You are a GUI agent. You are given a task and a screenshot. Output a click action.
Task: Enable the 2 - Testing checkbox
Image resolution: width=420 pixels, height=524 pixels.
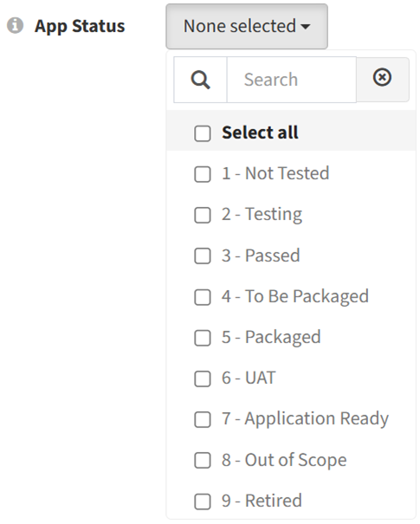coord(203,215)
